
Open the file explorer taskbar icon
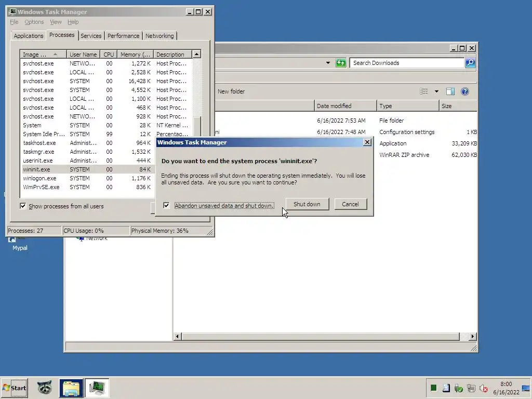pyautogui.click(x=71, y=388)
